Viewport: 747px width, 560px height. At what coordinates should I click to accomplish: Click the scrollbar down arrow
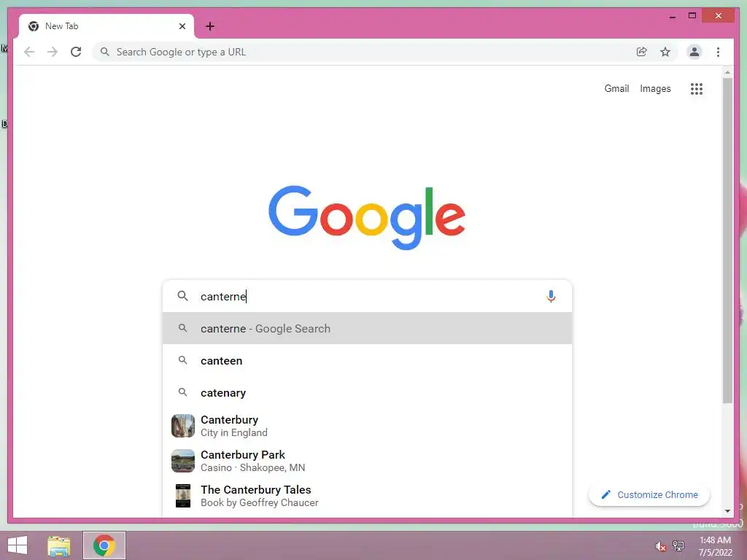click(727, 511)
